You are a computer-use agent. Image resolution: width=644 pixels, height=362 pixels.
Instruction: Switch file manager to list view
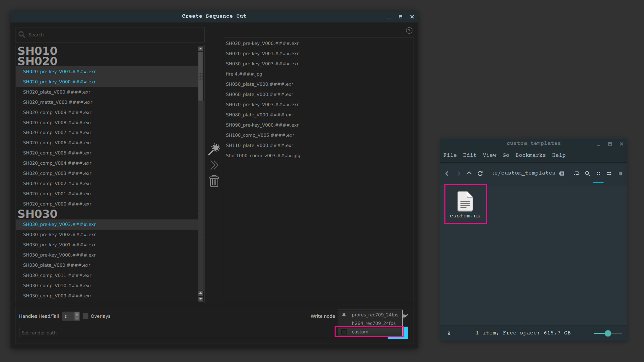[609, 174]
